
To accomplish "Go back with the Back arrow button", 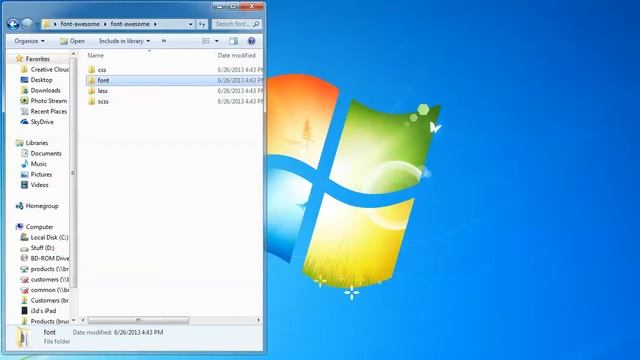I will pos(13,24).
